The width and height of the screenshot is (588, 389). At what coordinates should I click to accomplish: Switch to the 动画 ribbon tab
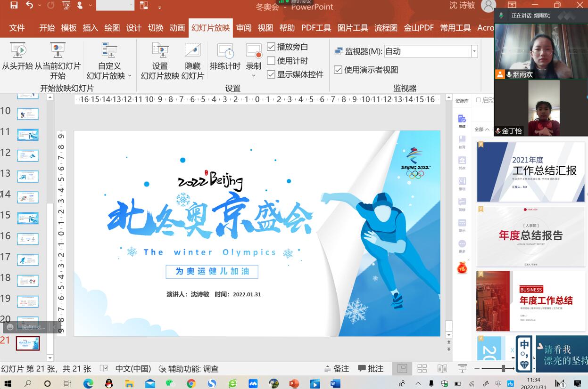177,28
